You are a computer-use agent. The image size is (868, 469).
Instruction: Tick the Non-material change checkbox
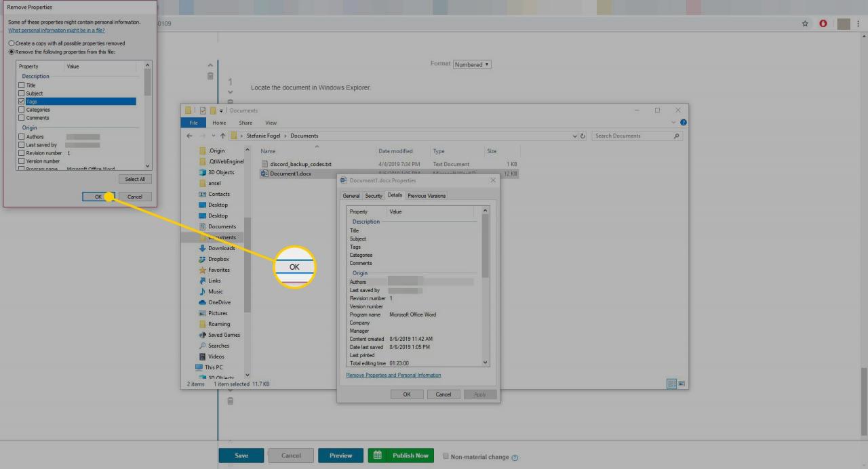[x=446, y=456]
